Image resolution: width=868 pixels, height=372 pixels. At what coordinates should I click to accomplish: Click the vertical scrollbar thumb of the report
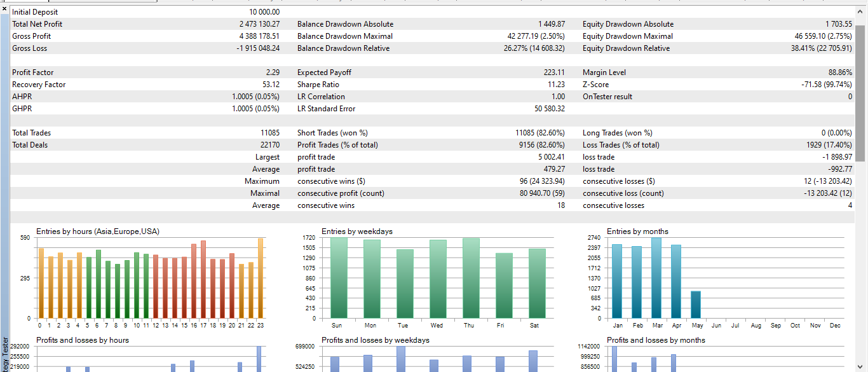coord(860,93)
